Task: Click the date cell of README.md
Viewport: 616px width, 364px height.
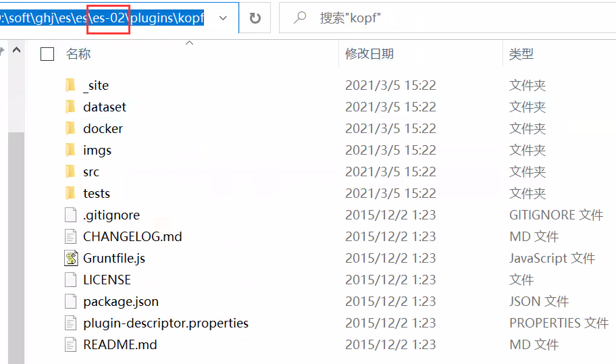Action: pos(390,344)
